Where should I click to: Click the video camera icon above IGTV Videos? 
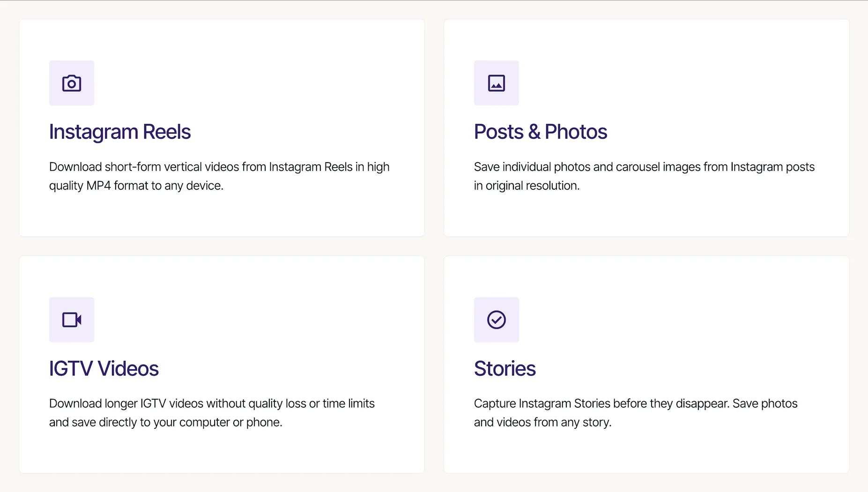[72, 320]
